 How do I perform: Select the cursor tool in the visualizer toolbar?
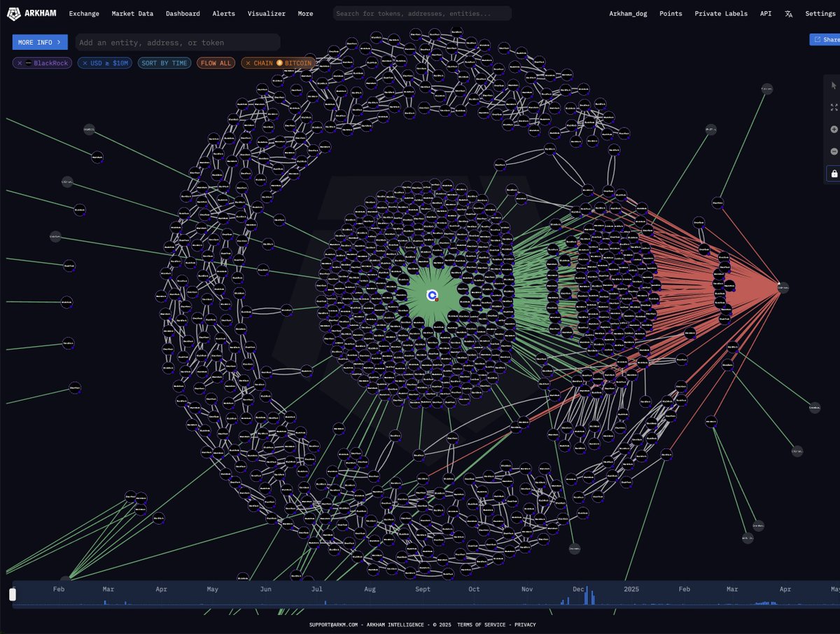834,86
